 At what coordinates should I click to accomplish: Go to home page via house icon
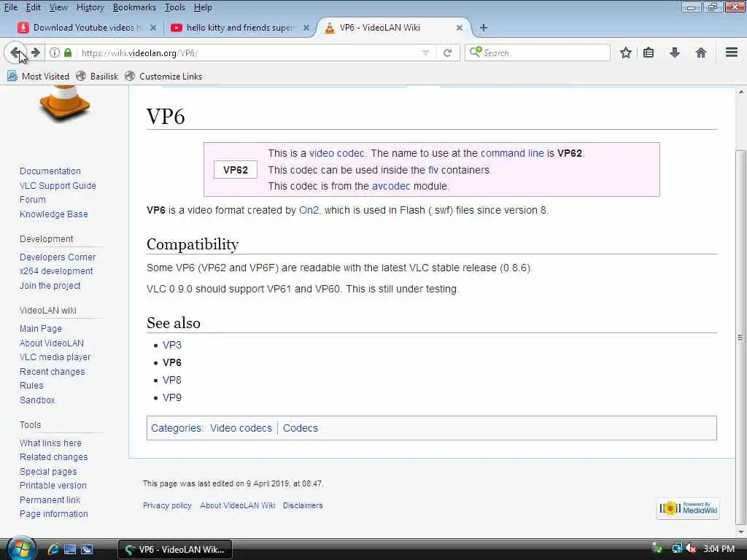tap(700, 52)
